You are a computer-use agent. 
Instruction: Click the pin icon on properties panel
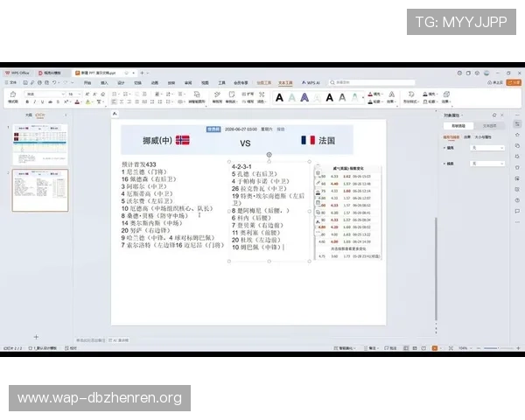pyautogui.click(x=494, y=115)
